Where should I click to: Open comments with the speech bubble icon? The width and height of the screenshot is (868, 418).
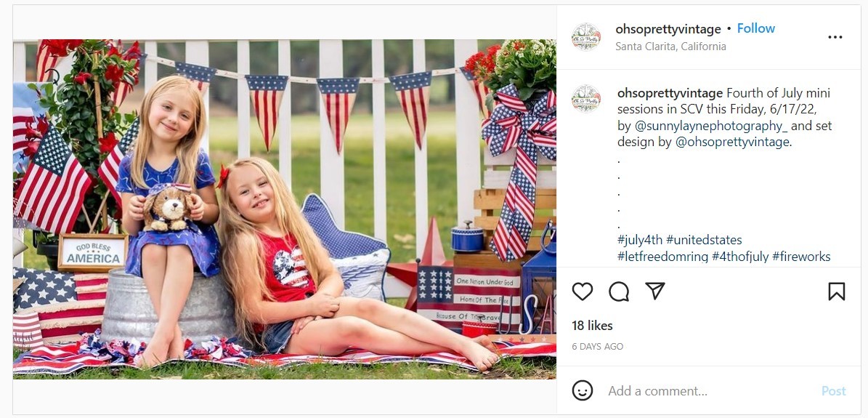(618, 291)
